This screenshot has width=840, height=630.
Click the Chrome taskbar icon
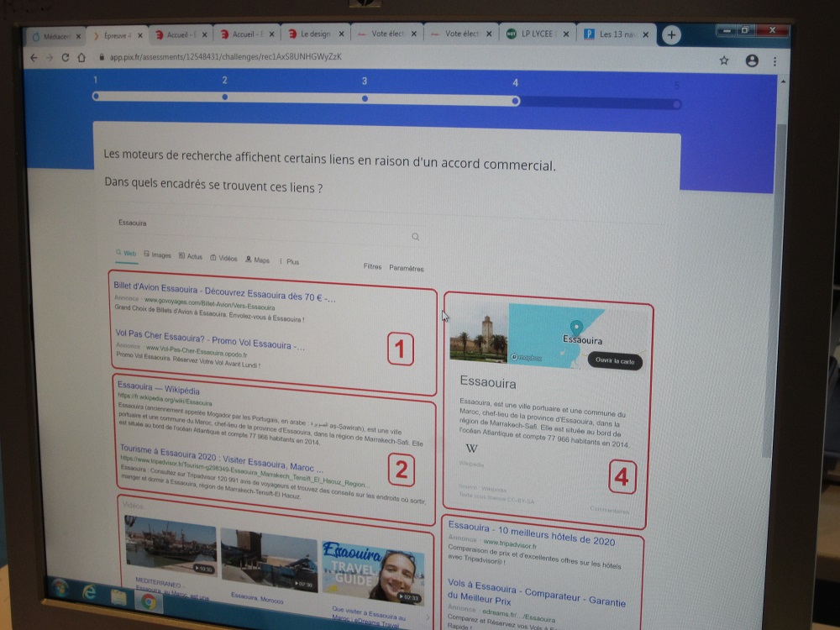pos(149,601)
